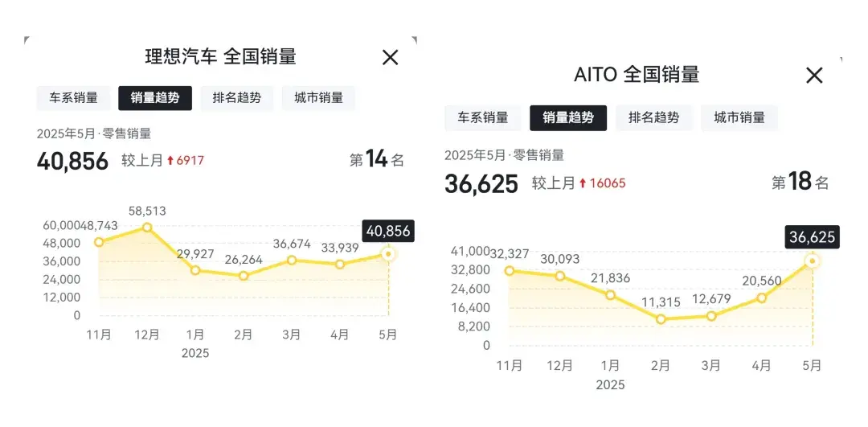Click the red up arrow beside 6917

pyautogui.click(x=170, y=161)
